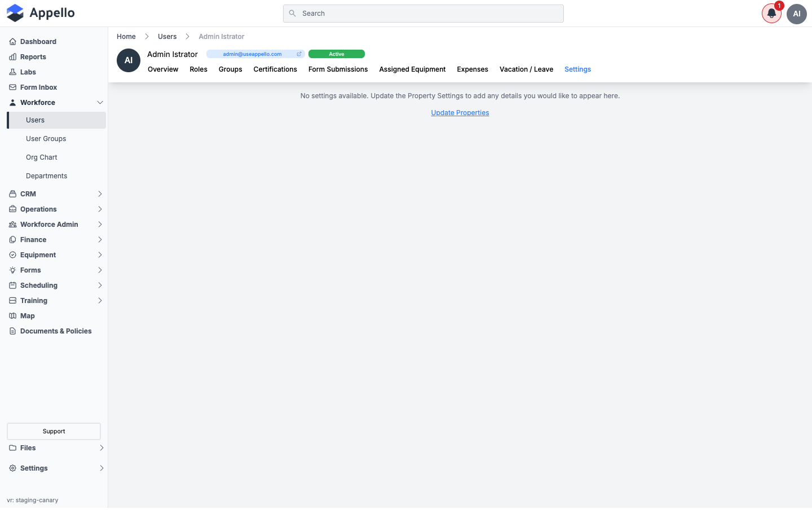Click the Documents & Policies file icon
Viewport: 812px width, 518px height.
[12, 331]
